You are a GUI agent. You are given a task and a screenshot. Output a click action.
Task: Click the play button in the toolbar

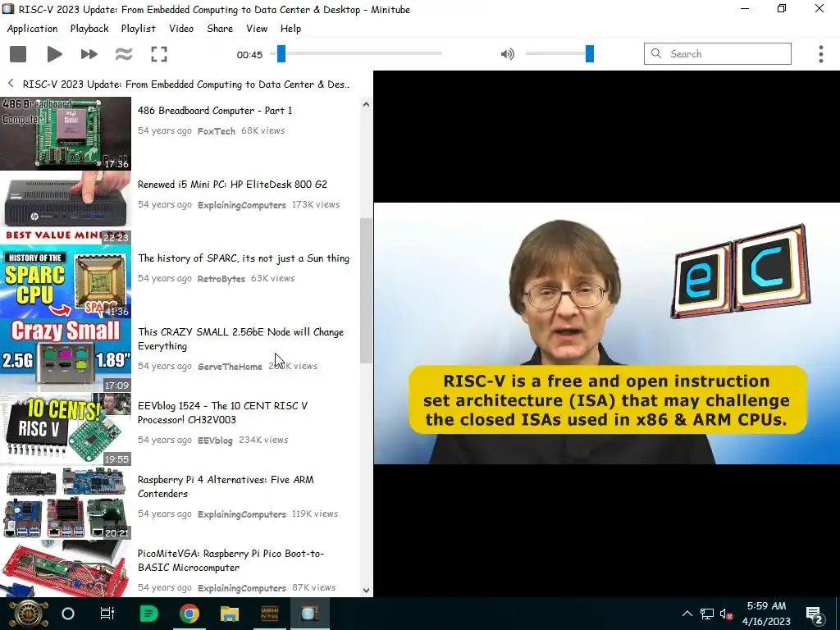tap(54, 54)
